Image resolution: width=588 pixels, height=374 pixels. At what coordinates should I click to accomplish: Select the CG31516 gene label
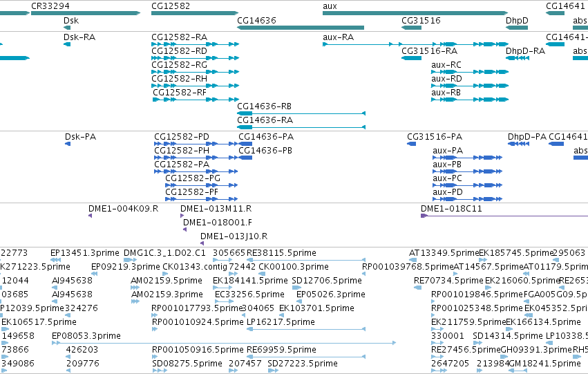point(421,20)
